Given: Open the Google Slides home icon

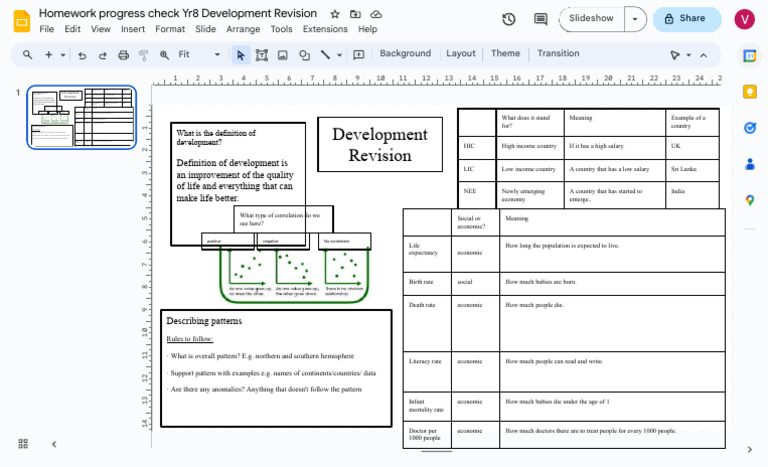Looking at the screenshot, I should point(22,21).
